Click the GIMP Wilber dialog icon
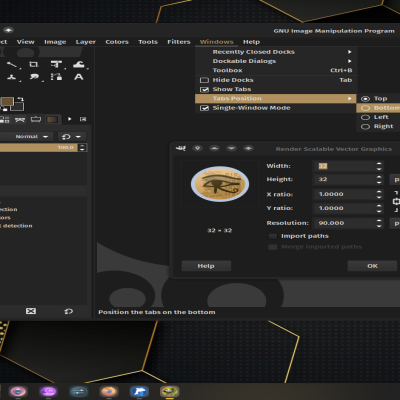The image size is (400, 400). pos(181,148)
